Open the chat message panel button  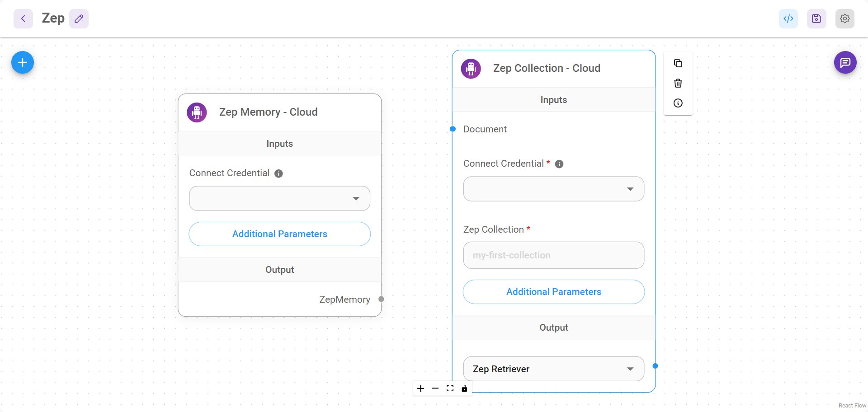point(845,62)
